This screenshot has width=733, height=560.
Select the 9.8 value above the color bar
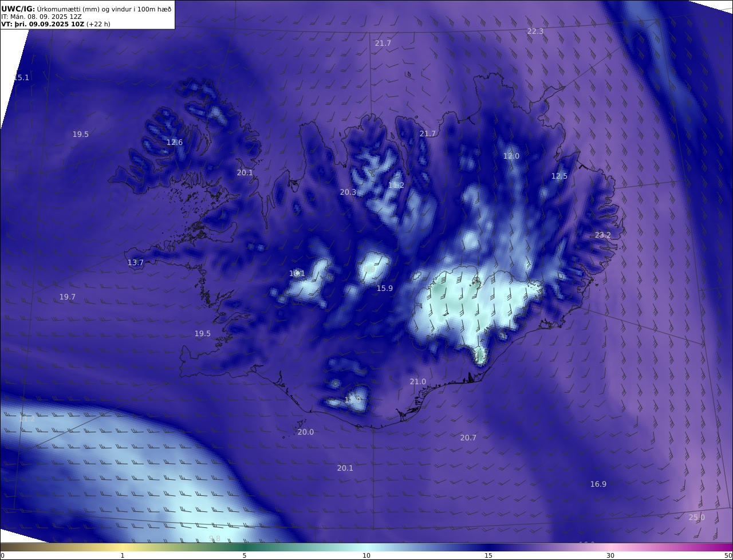(214, 538)
